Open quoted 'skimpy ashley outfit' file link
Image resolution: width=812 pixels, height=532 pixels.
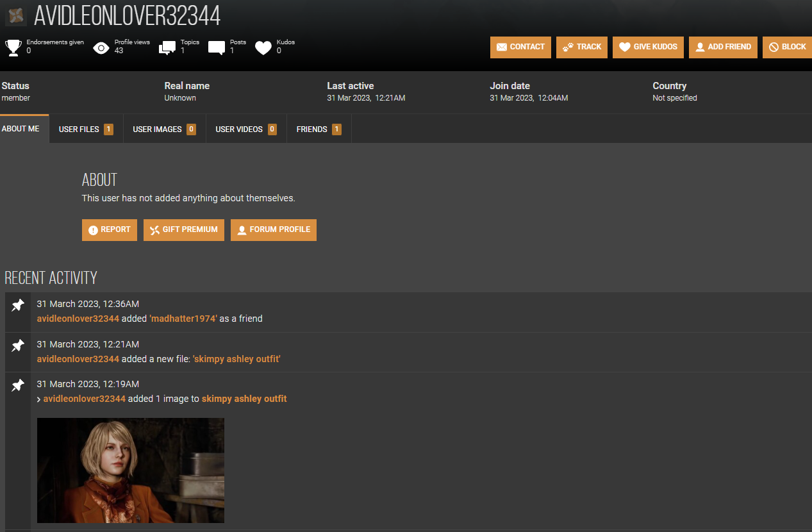(236, 359)
